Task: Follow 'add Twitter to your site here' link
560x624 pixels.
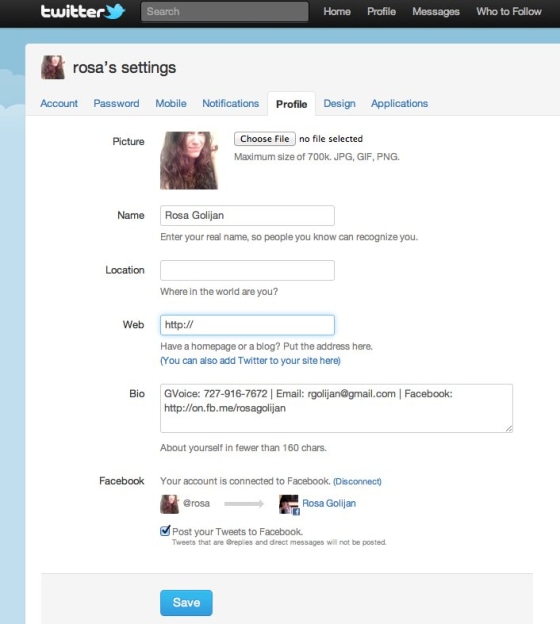Action: tap(250, 361)
